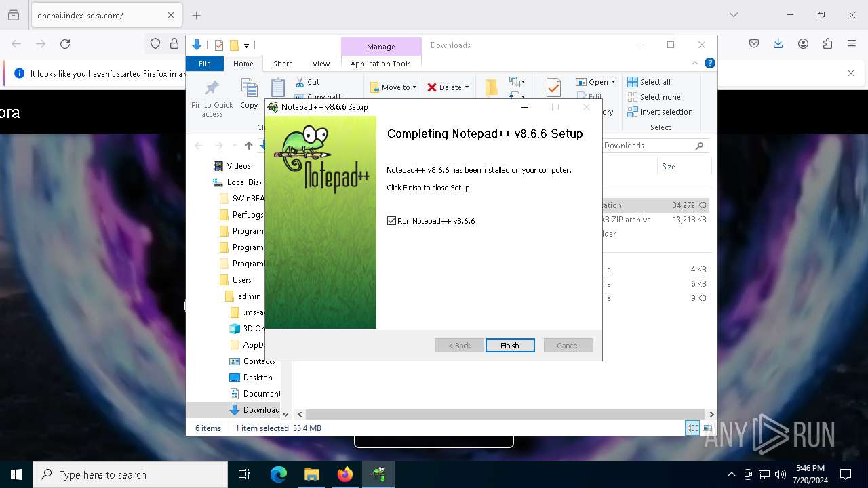
Task: Open Firefox Downloads panel icon
Action: click(778, 44)
